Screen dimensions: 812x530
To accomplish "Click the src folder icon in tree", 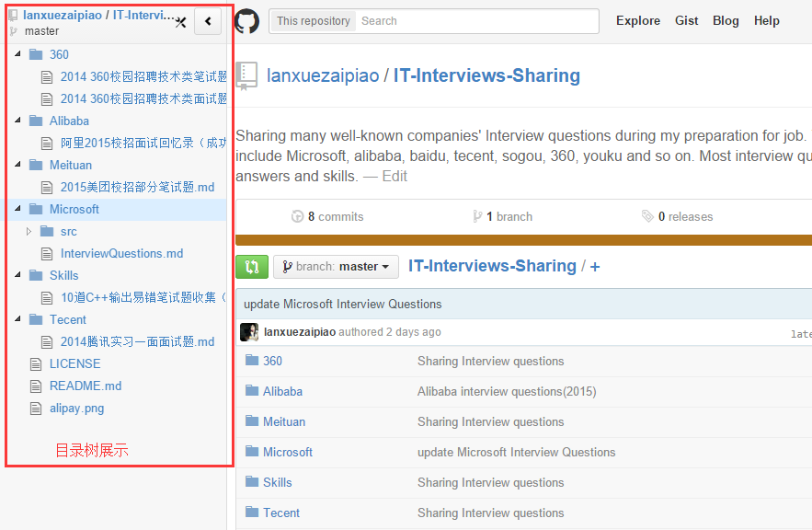I will click(47, 231).
